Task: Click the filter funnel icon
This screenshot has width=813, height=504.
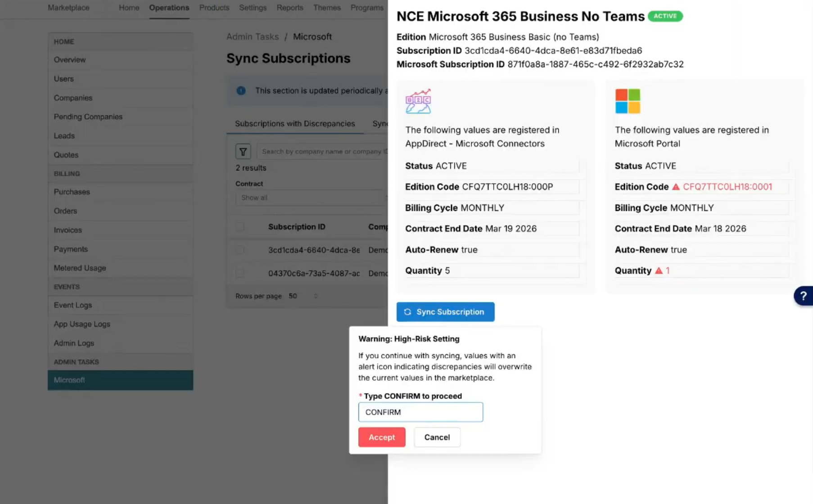Action: click(243, 152)
